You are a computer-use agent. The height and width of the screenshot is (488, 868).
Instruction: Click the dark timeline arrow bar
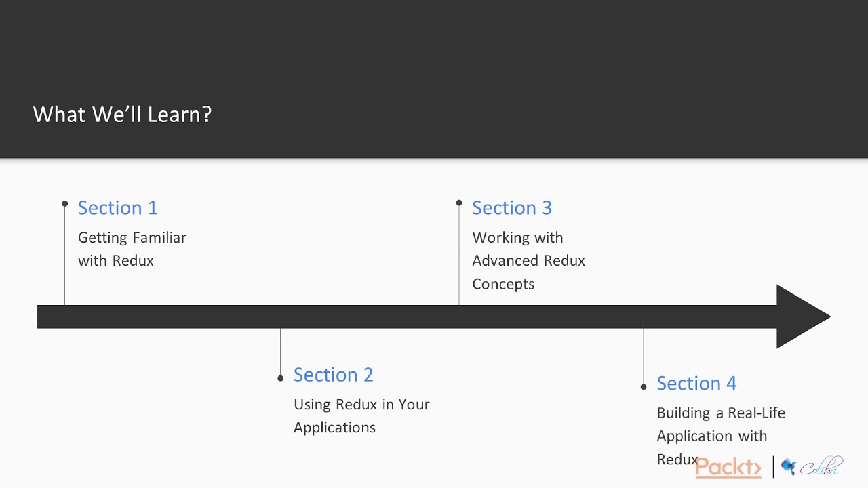pos(406,317)
